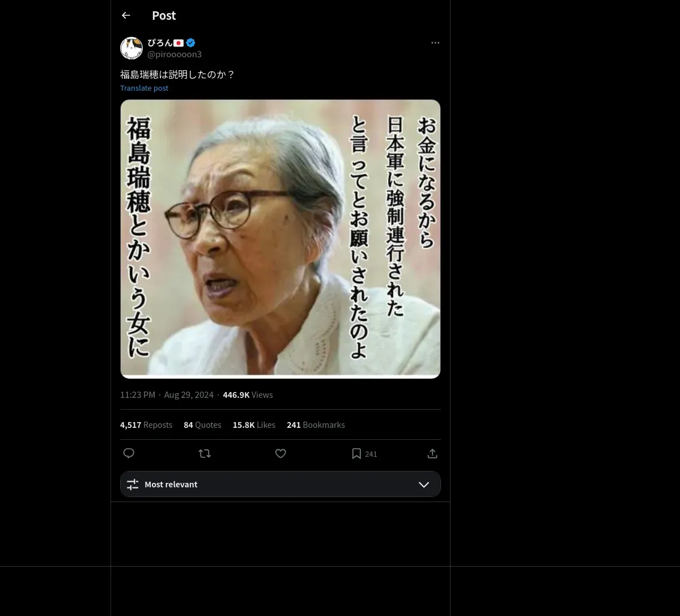View the 84 Quotes list

tap(202, 425)
